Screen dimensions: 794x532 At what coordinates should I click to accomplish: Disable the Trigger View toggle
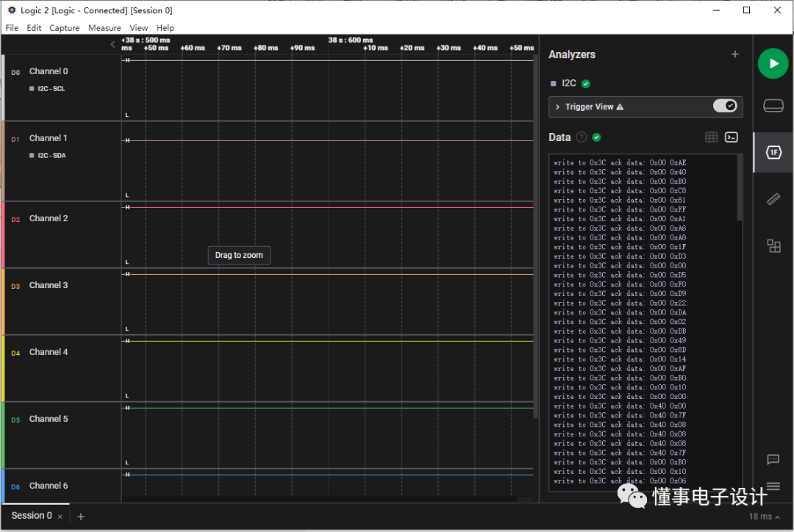(726, 106)
